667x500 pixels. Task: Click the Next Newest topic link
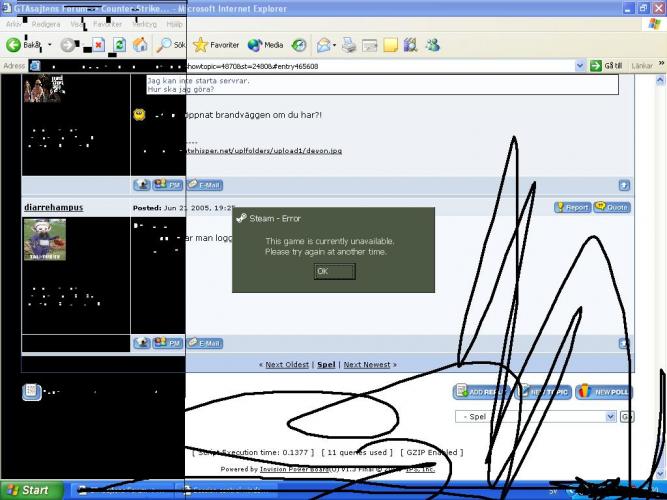tap(367, 365)
